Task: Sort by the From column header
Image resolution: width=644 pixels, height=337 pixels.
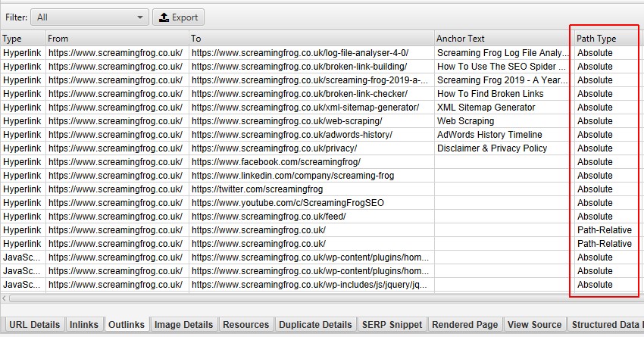Action: click(x=117, y=39)
